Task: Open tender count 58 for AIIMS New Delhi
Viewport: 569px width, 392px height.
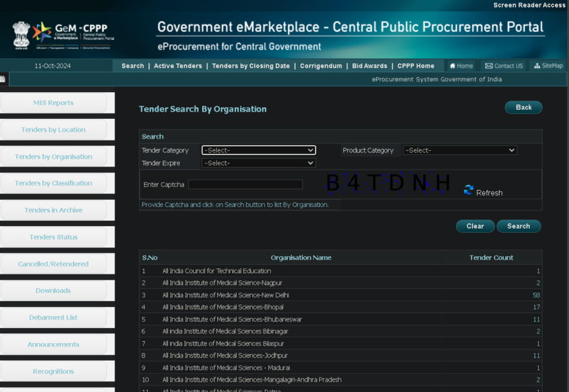Action: tap(536, 295)
